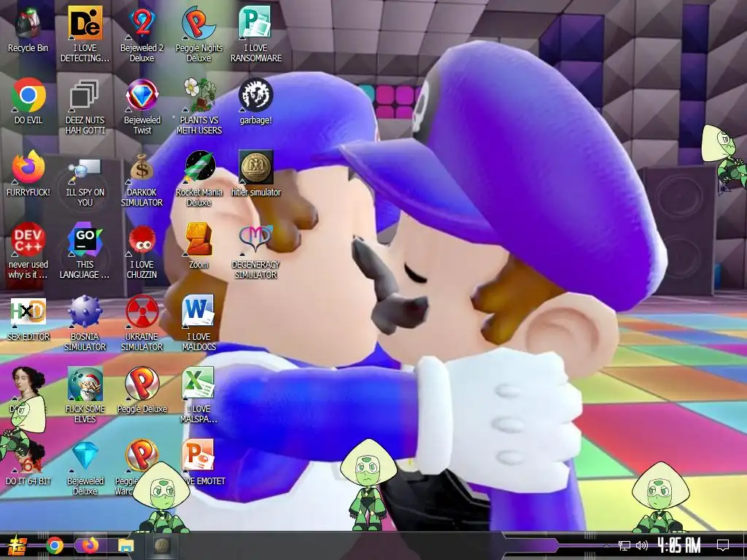747x560 pixels.
Task: Open the Start button on the taskbar
Action: coord(17,545)
